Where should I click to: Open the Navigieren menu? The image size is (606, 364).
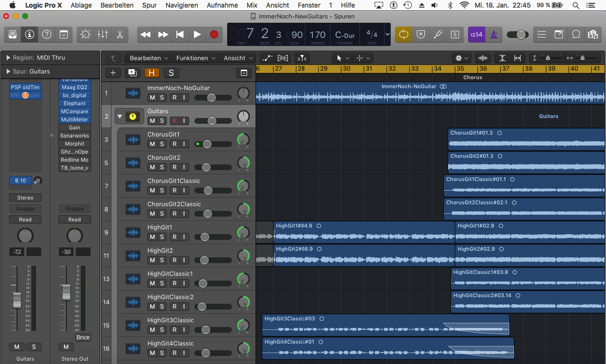tap(182, 5)
